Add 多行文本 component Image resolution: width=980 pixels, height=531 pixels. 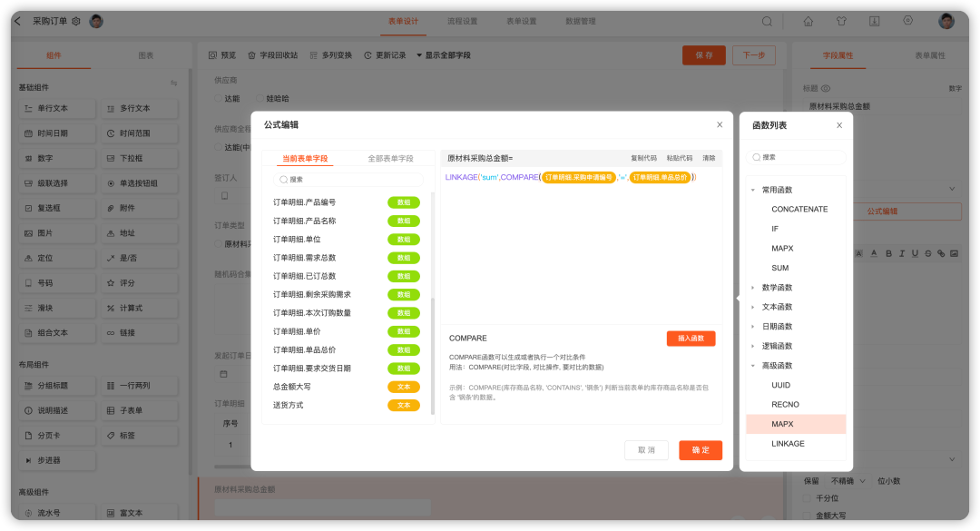click(140, 108)
